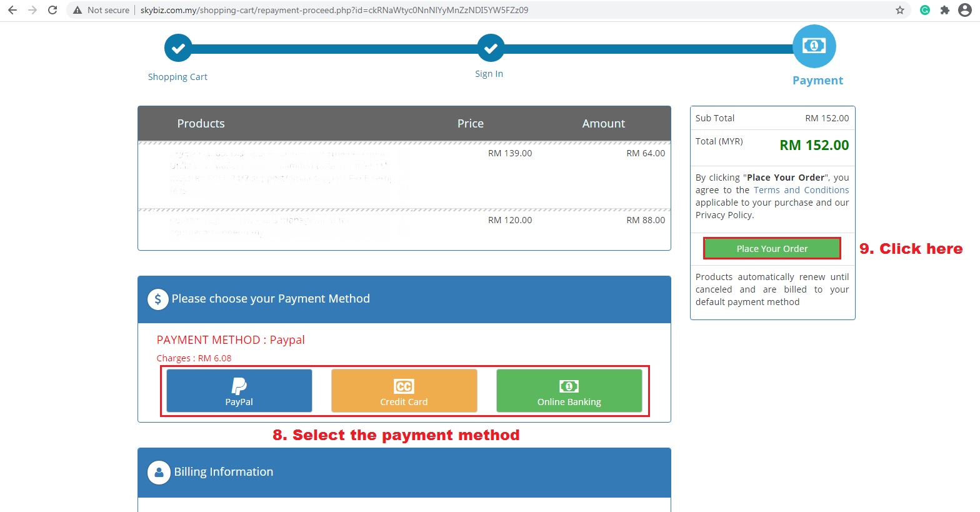Viewport: 980px width, 512px height.
Task: Open the Terms and Conditions link
Action: 801,190
